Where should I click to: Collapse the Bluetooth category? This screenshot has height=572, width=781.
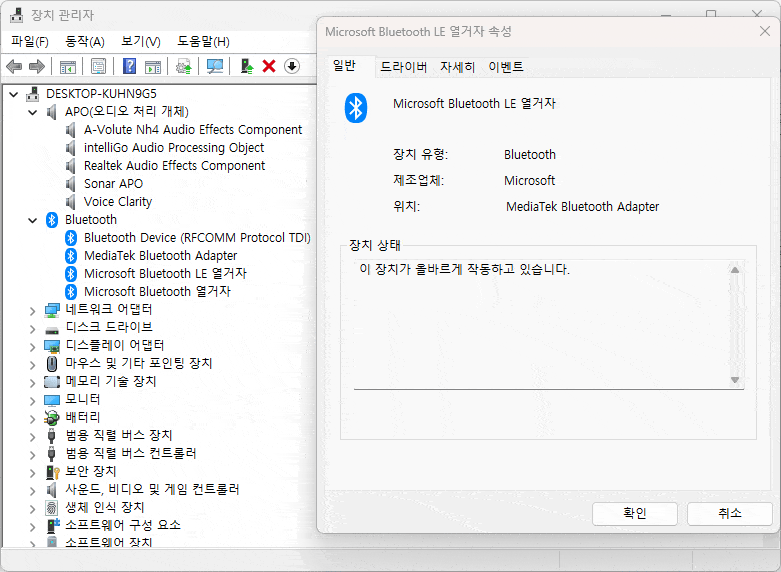pos(33,220)
